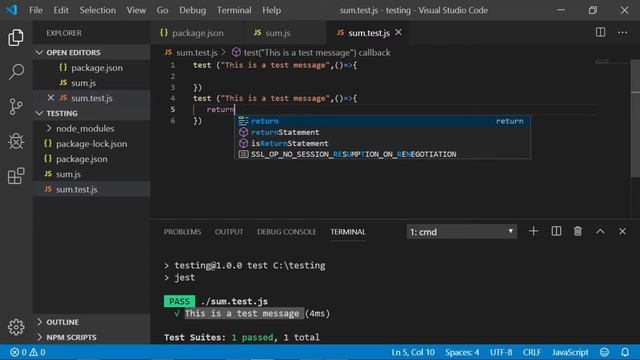
Task: Select sum.js in Open Editors
Action: 92,83
